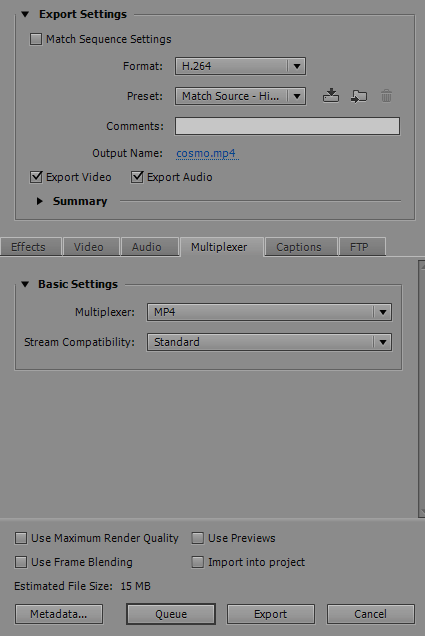Switch to the Captions tab

pyautogui.click(x=299, y=247)
